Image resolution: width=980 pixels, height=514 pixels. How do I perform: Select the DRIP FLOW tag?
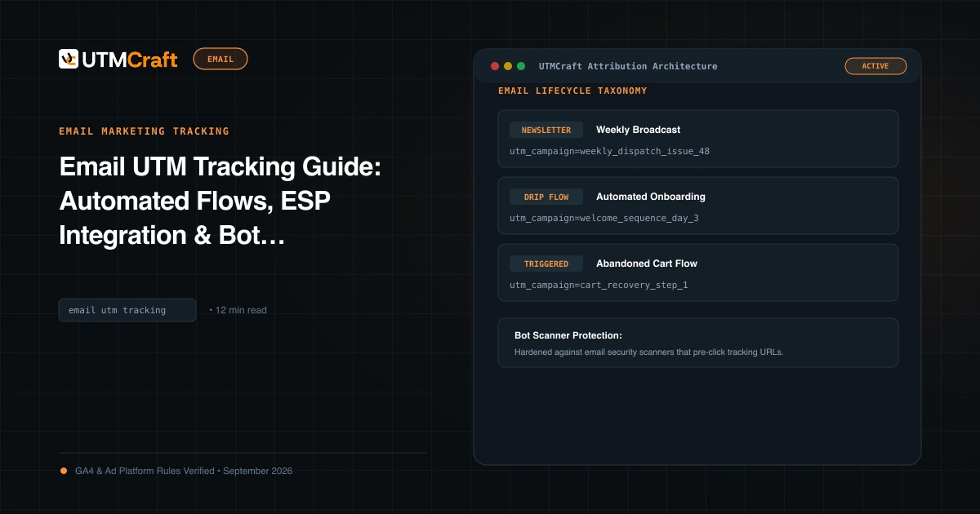pyautogui.click(x=546, y=197)
